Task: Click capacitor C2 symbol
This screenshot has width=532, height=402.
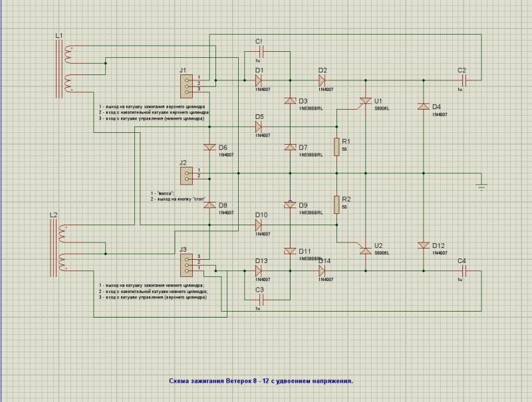Action: 464,80
